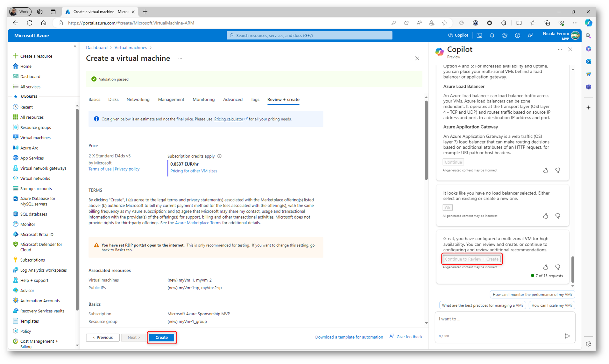The width and height of the screenshot is (609, 364).
Task: Click the Previous button
Action: pos(103,337)
